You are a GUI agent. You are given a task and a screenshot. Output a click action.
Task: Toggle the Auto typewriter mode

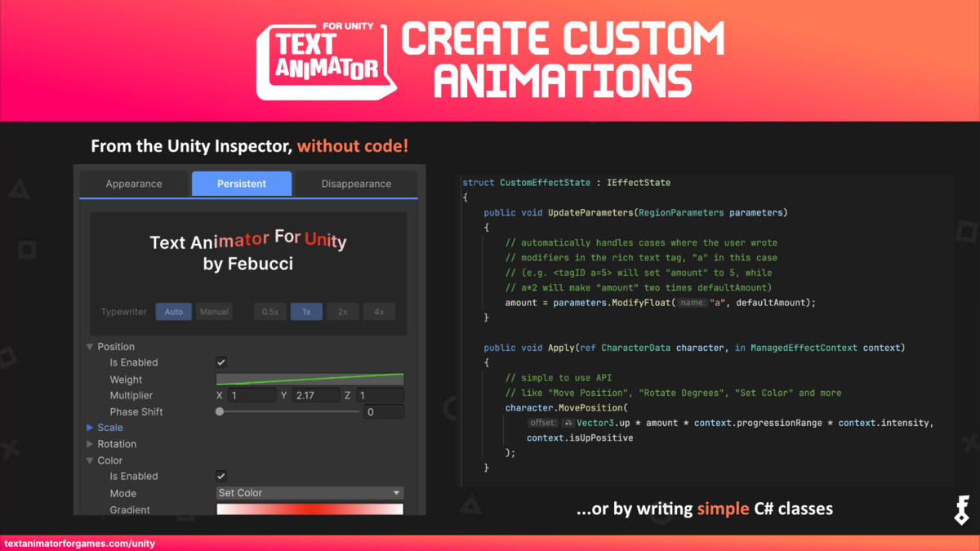(x=173, y=311)
